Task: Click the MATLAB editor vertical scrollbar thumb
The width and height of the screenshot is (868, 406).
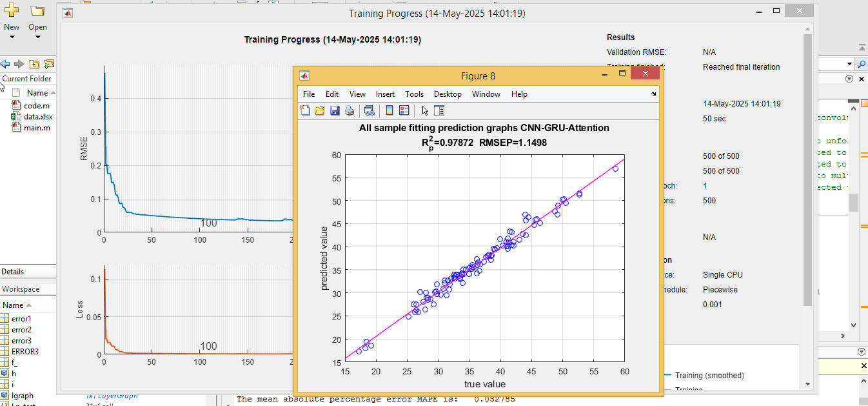Action: [x=853, y=202]
